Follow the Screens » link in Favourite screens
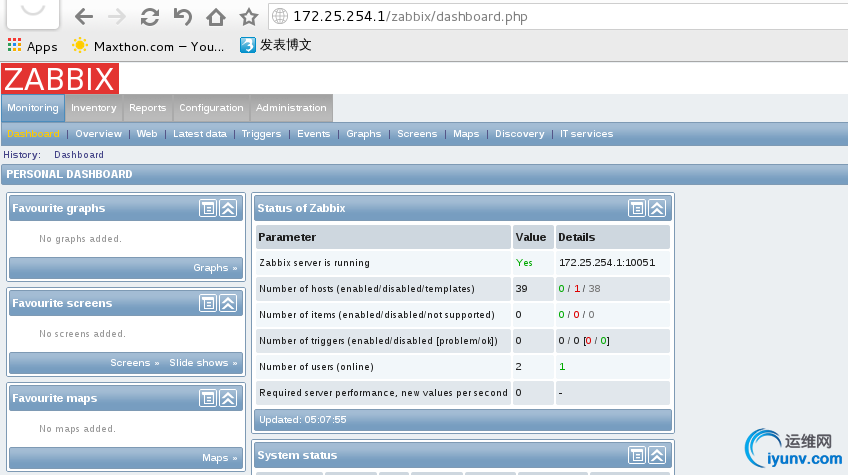Screen dimensions: 848x475 [135, 362]
